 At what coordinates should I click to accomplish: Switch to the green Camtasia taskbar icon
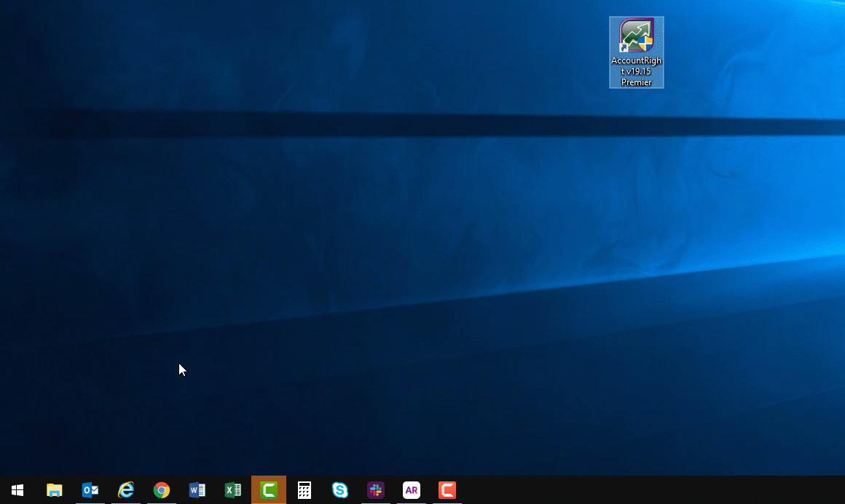tap(269, 490)
